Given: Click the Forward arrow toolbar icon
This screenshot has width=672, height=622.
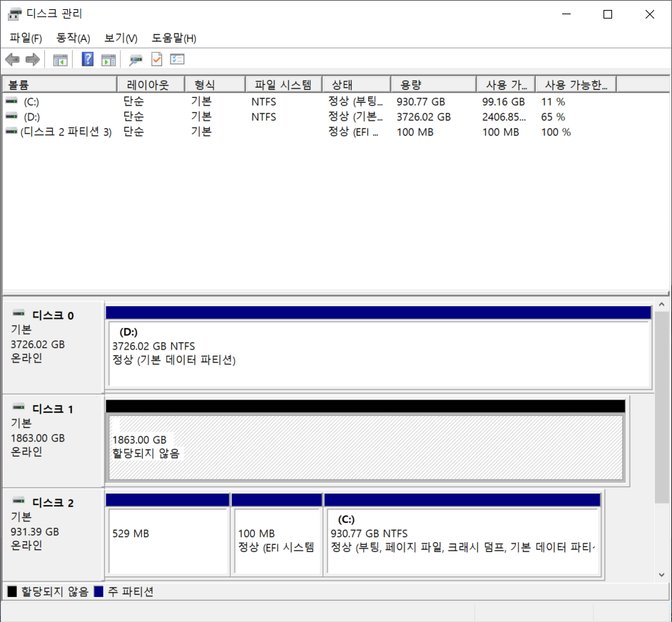Looking at the screenshot, I should click(32, 60).
